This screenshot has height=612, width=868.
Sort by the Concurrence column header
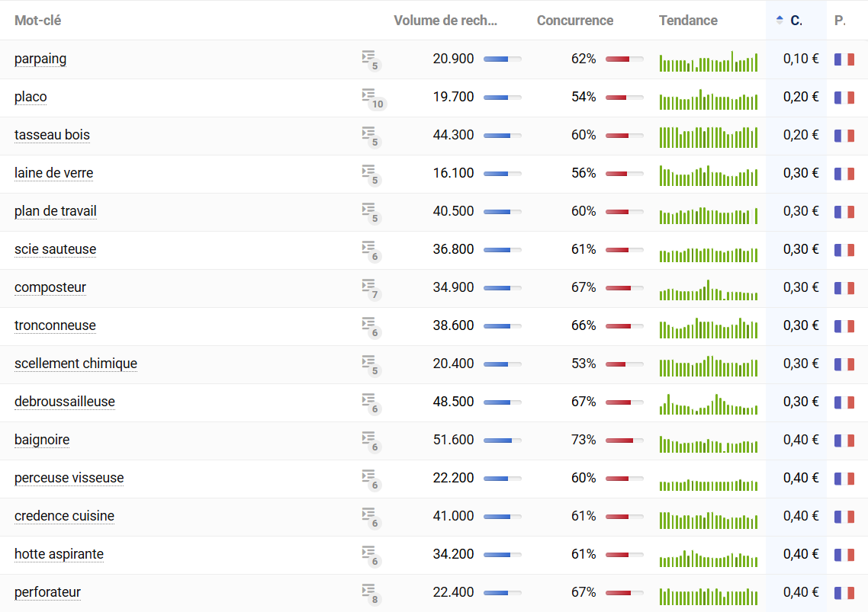coord(575,21)
